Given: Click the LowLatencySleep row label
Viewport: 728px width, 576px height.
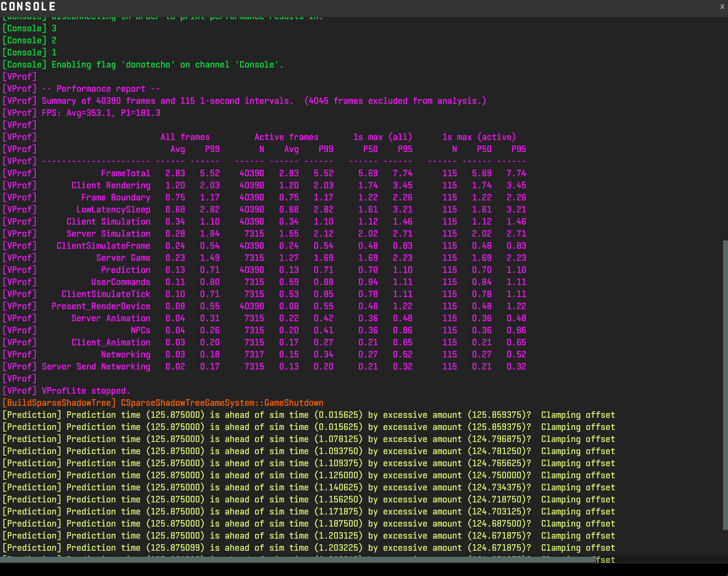Looking at the screenshot, I should [x=113, y=210].
